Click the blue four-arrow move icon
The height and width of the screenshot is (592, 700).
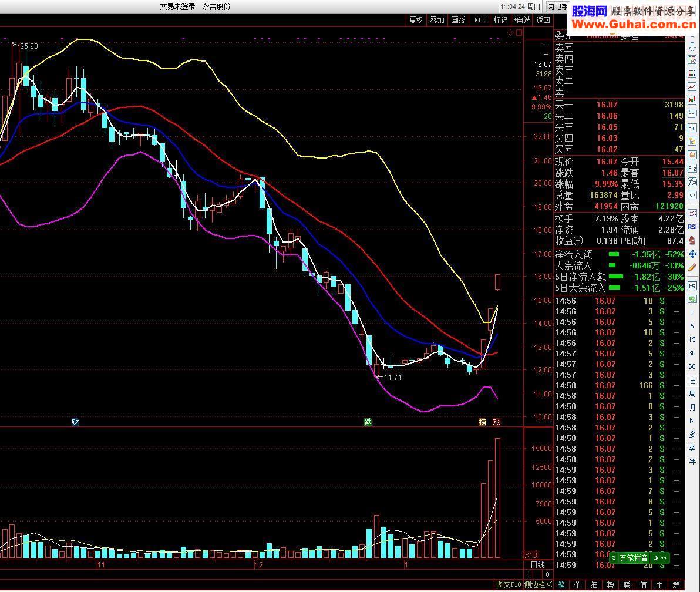tap(692, 254)
